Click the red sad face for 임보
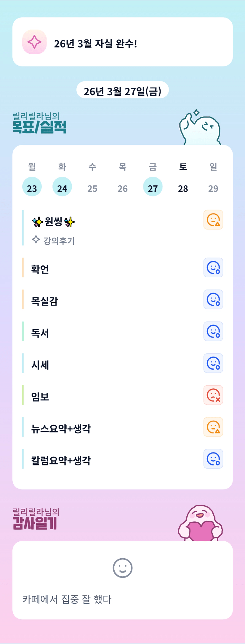This screenshot has width=245, height=644. (x=213, y=395)
